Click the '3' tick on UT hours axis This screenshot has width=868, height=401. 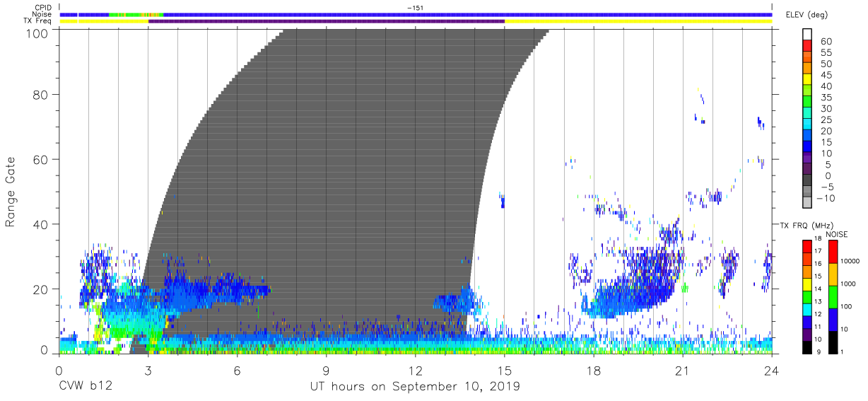click(x=148, y=369)
